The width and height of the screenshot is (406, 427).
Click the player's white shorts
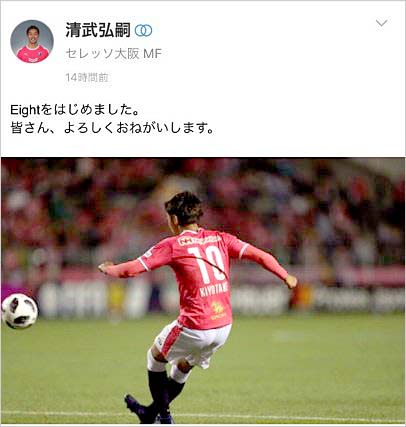point(193,344)
